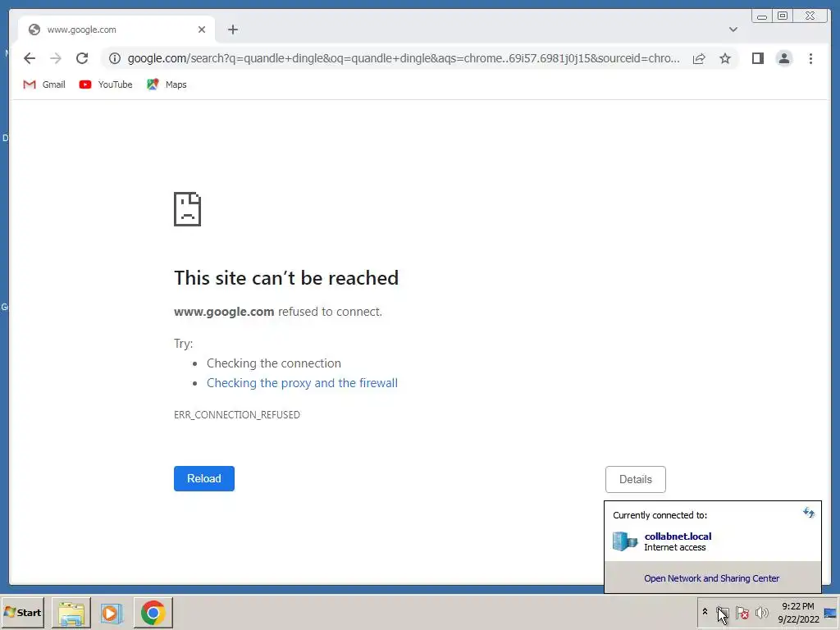Click the Chrome taskbar icon
840x630 pixels.
(x=153, y=613)
